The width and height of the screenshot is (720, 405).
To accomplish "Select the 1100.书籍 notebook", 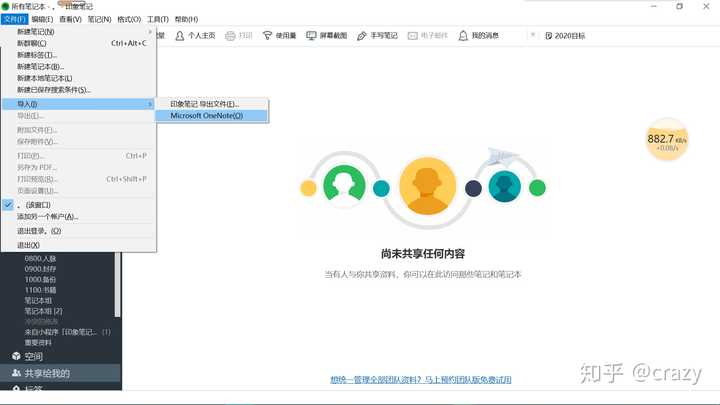I will coord(42,288).
